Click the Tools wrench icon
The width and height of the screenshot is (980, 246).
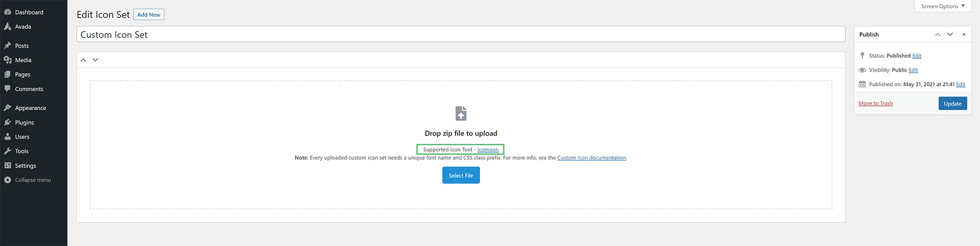[7, 151]
